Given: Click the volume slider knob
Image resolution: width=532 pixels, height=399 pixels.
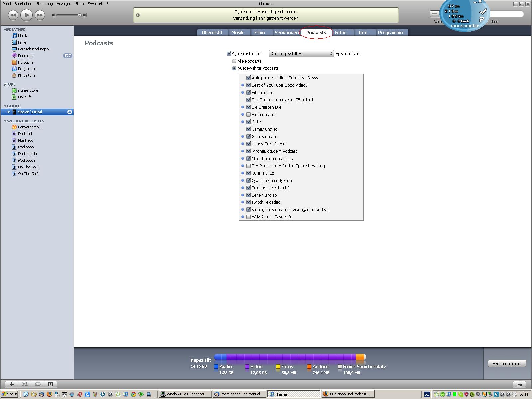Looking at the screenshot, I should tap(80, 15).
